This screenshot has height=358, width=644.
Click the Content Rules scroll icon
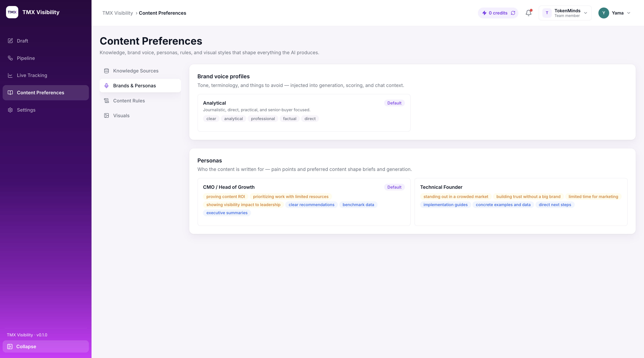coord(107,101)
